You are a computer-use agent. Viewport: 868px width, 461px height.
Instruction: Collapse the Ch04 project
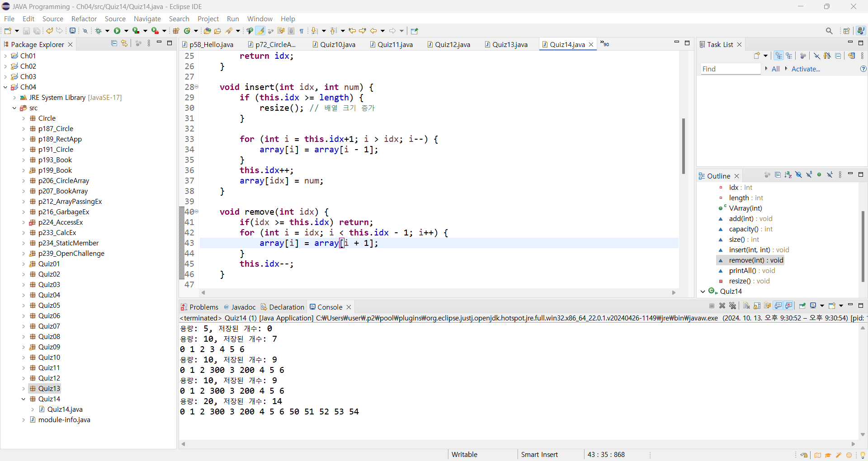point(5,87)
